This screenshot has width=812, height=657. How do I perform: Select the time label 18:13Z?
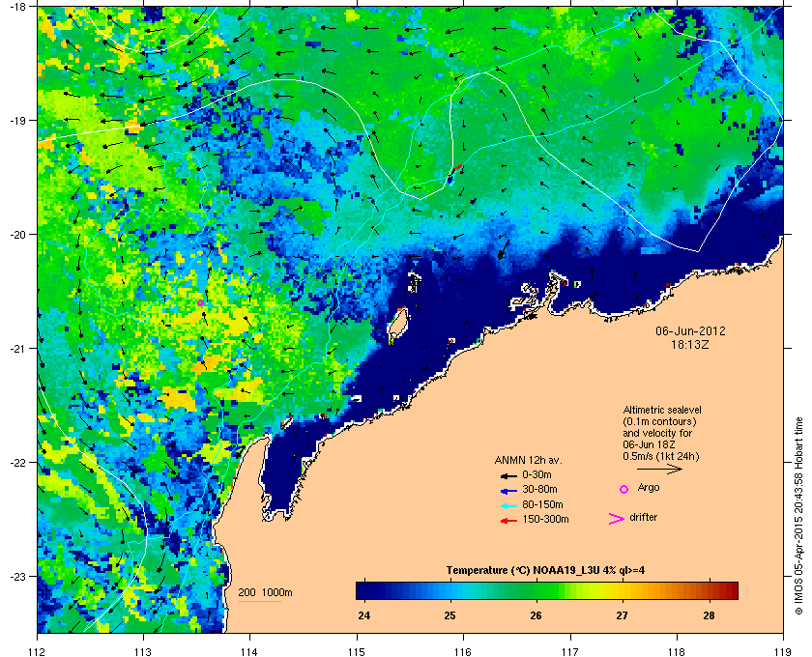click(x=690, y=344)
